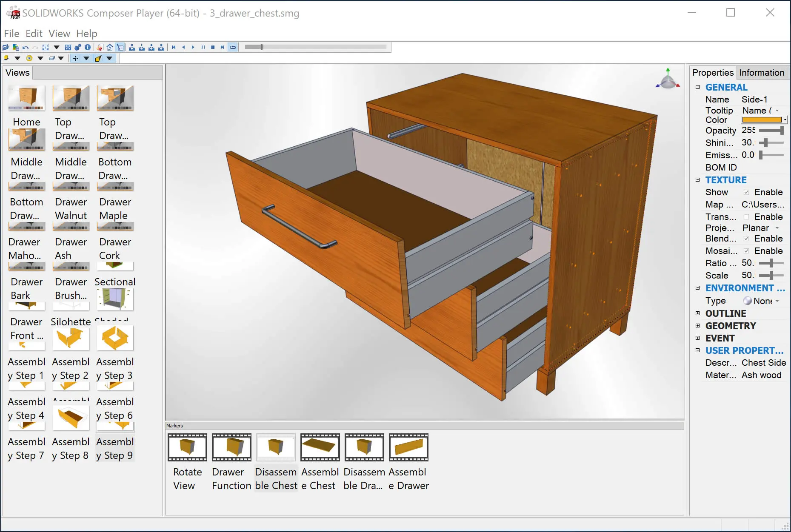The height and width of the screenshot is (532, 791).
Task: Click the stop playback button
Action: 213,47
